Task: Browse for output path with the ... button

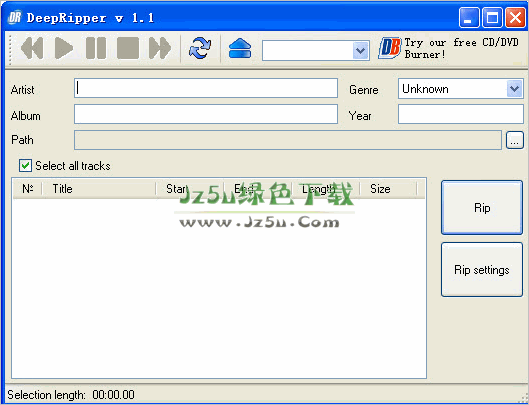Action: click(x=515, y=140)
